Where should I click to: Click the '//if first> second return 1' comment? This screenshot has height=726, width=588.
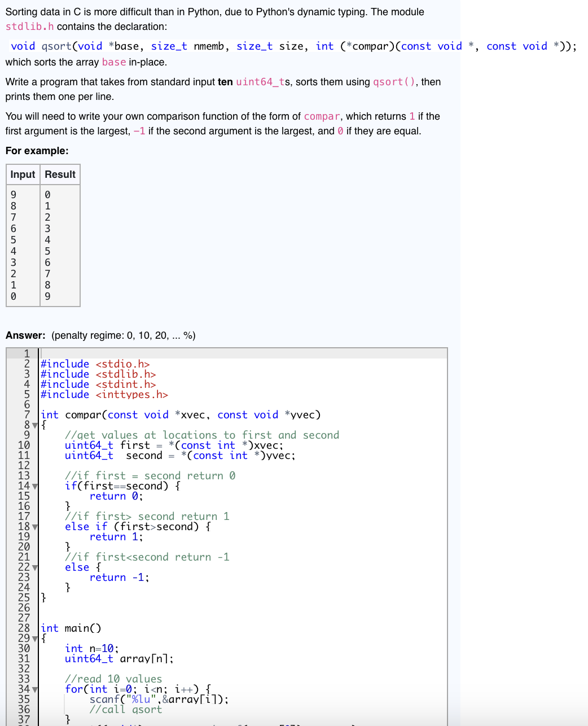tap(147, 517)
